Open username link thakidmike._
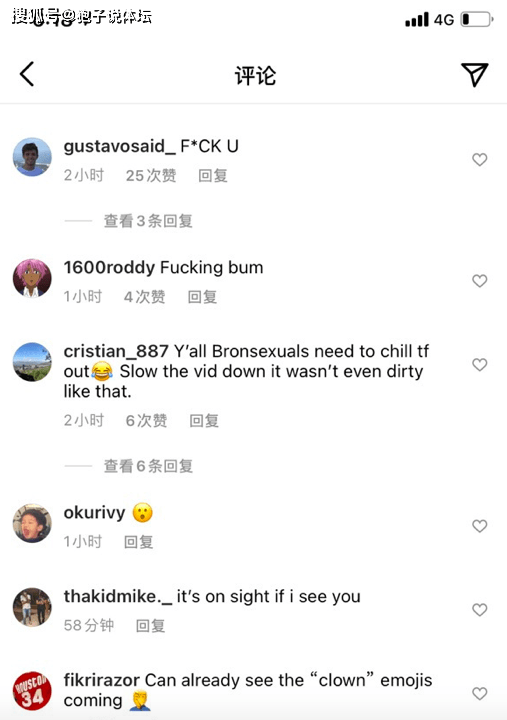The image size is (507, 720). click(118, 596)
